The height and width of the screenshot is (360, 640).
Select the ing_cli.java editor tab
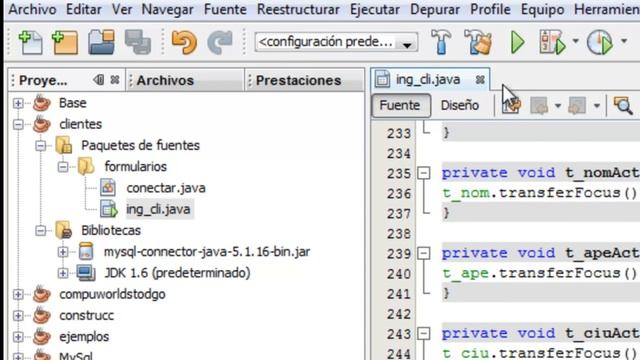coord(428,79)
